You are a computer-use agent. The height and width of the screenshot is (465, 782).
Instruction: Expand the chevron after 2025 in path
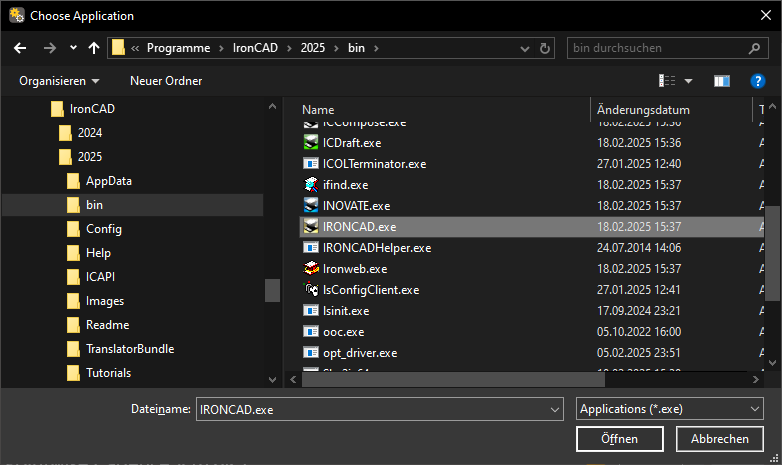[x=336, y=48]
